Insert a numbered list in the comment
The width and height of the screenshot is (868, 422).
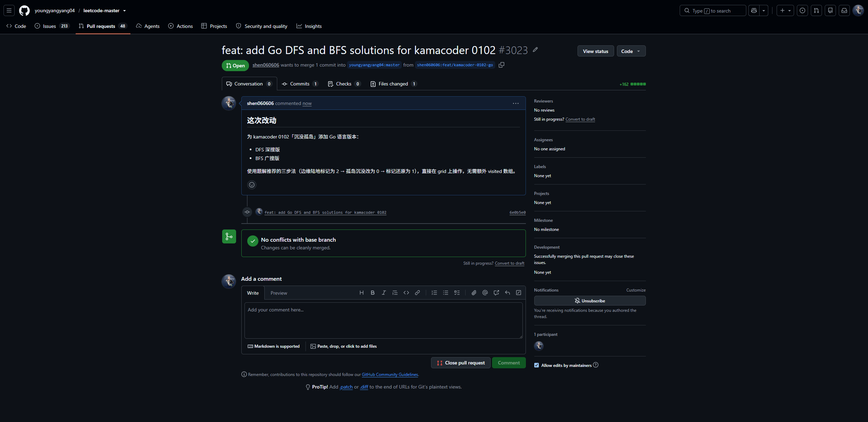pos(434,293)
